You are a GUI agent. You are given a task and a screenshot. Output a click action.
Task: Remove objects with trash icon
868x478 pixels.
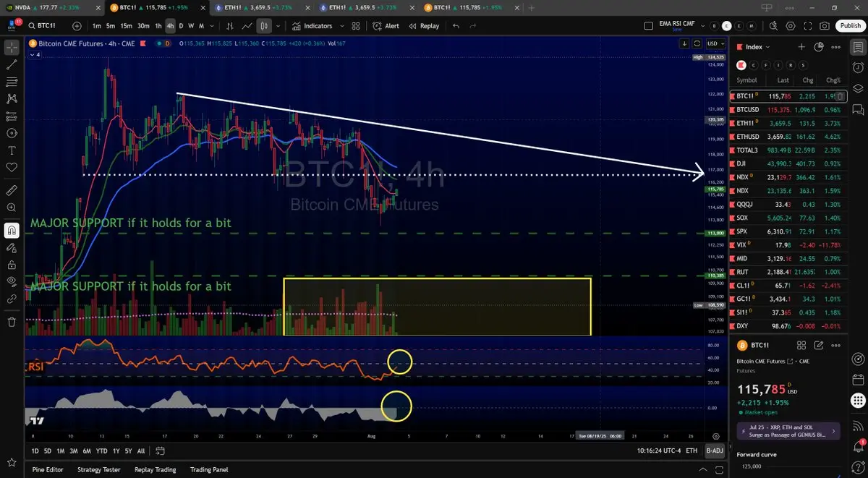pyautogui.click(x=12, y=322)
